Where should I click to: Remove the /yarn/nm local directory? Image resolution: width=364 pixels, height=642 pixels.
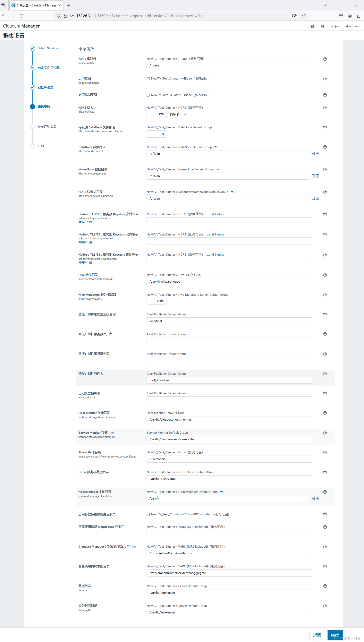coord(313,499)
